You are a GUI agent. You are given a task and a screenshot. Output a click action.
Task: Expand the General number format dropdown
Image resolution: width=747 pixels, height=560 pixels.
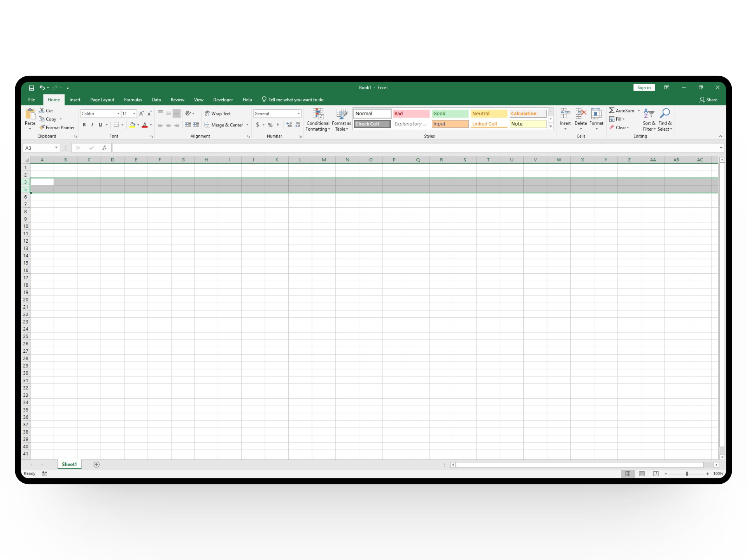(298, 114)
